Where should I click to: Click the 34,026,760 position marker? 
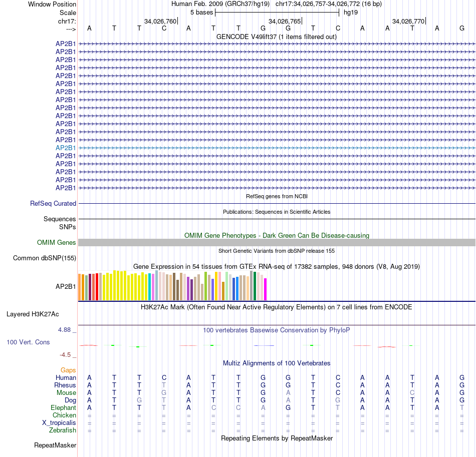(x=160, y=21)
